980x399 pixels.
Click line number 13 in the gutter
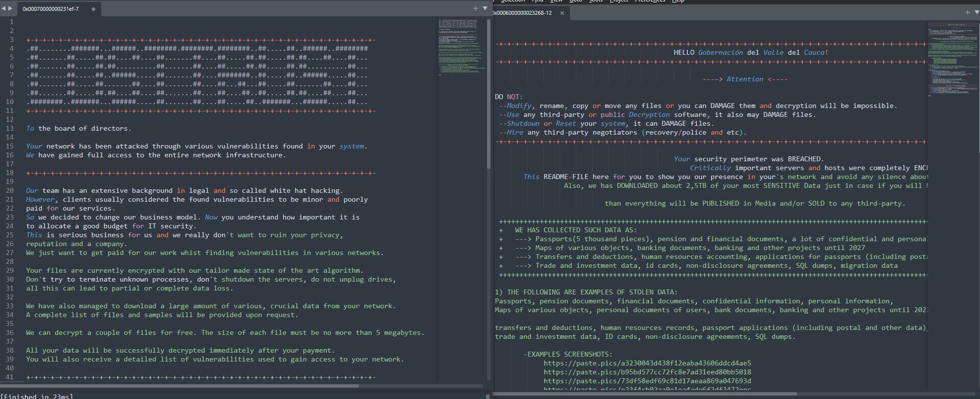[10, 128]
